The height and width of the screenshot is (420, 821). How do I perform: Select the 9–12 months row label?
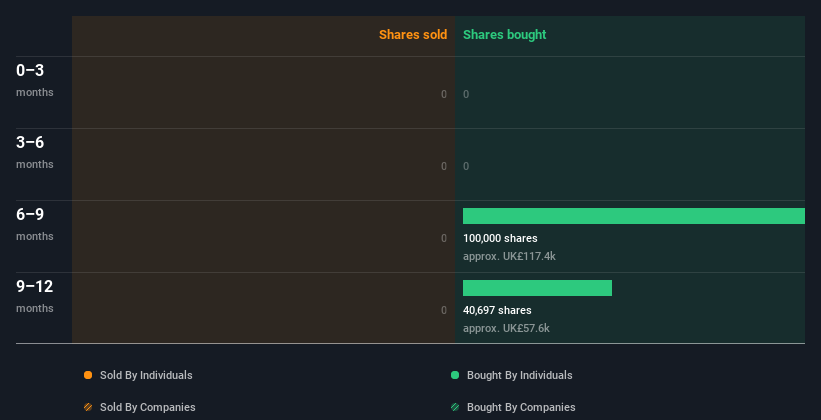click(35, 296)
